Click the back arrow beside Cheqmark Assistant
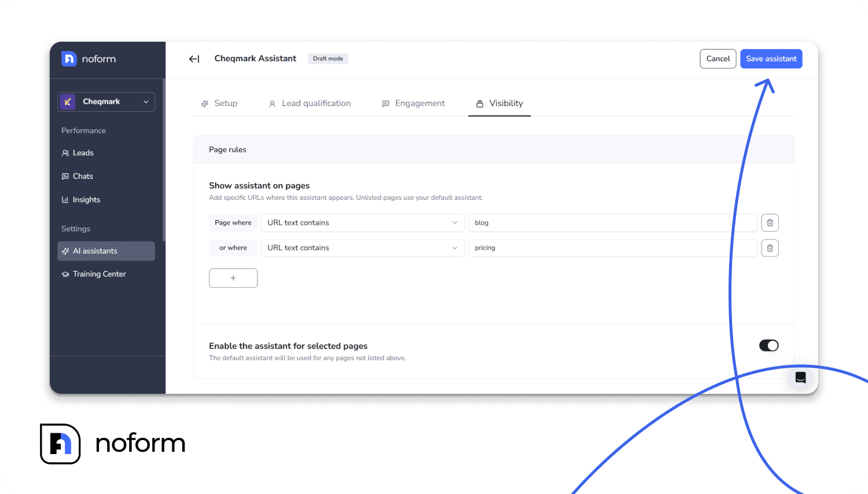868x494 pixels. pyautogui.click(x=194, y=59)
